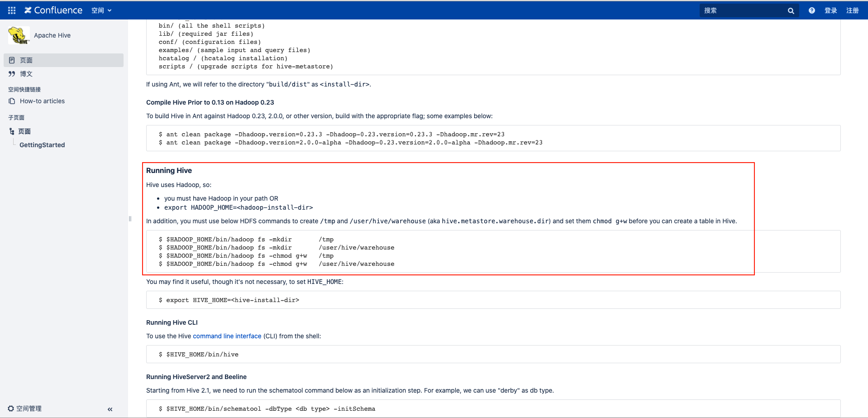Click the 'you must have Hadoop' bullet

[221, 198]
